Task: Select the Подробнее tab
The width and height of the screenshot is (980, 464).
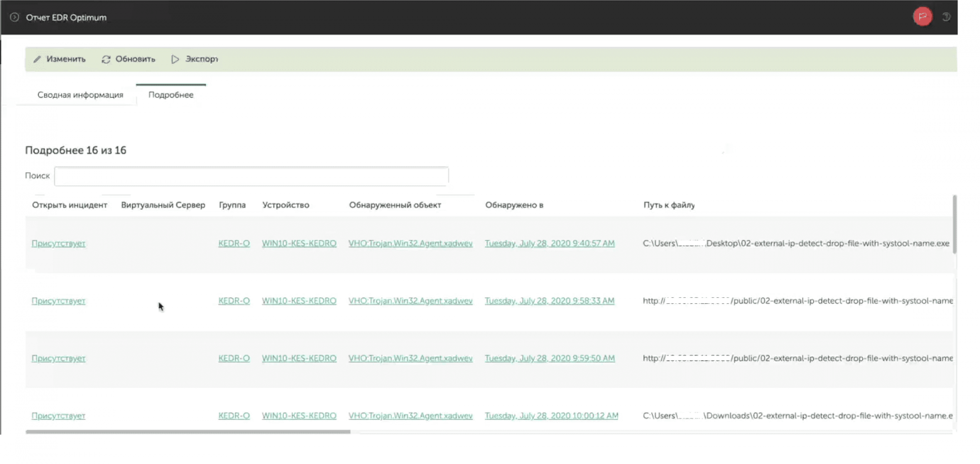Action: 171,95
